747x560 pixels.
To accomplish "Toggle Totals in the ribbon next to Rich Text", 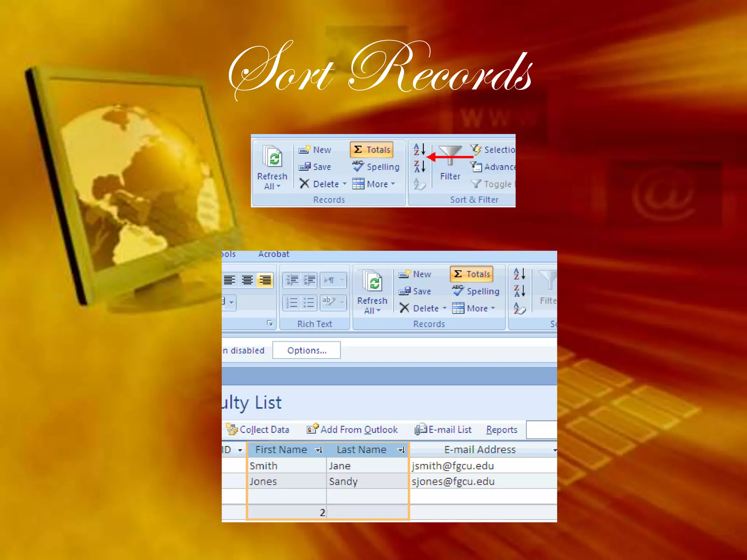I will click(472, 274).
